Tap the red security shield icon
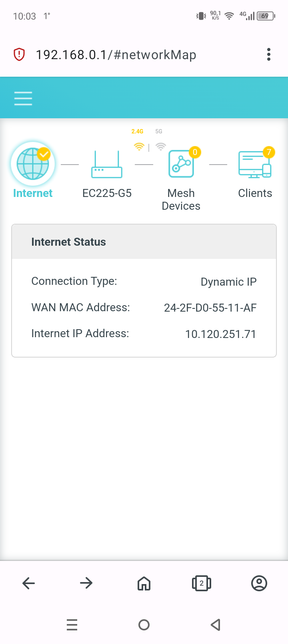288x644 pixels. pos(19,54)
